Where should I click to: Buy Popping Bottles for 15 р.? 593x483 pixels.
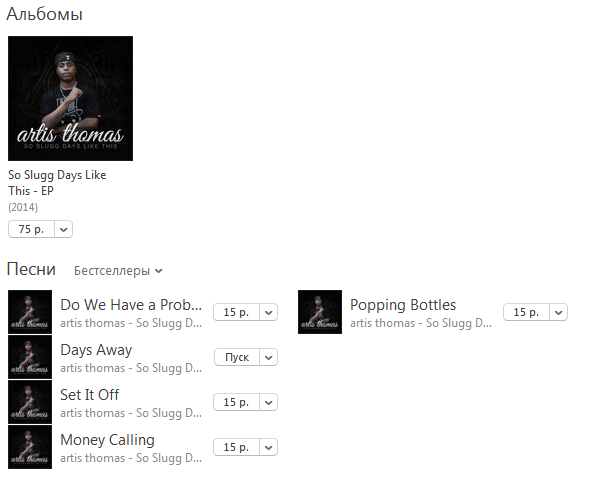point(526,312)
